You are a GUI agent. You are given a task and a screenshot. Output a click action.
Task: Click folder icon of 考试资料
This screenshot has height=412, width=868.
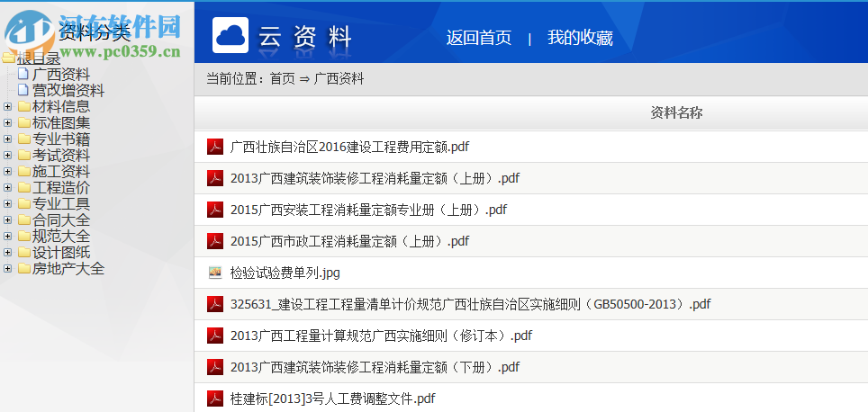point(23,155)
